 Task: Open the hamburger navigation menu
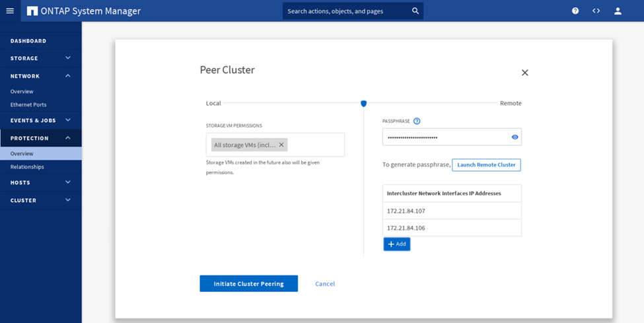tap(10, 11)
